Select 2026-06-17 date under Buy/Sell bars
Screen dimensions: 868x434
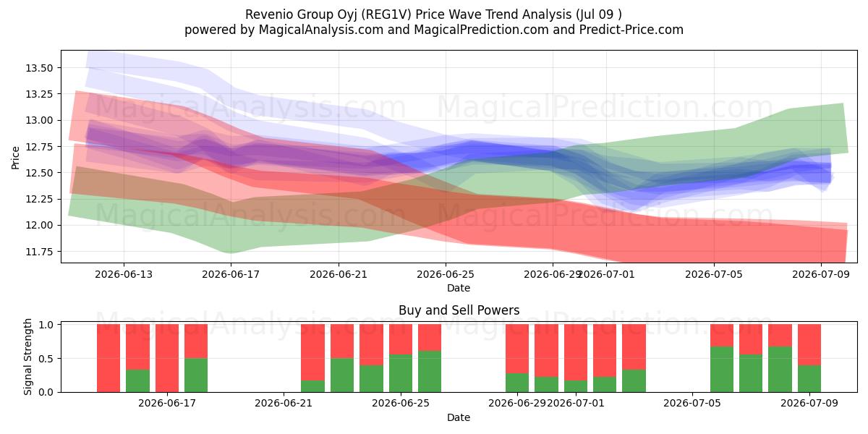click(167, 404)
